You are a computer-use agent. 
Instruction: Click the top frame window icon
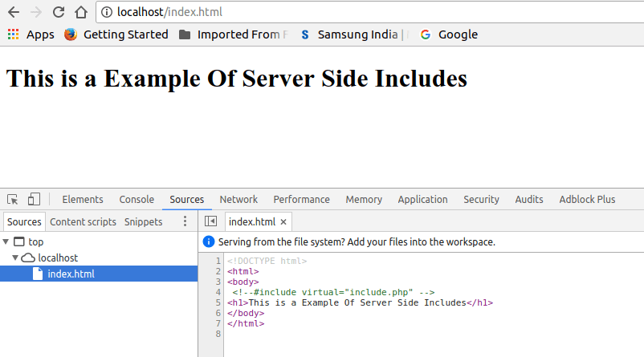pyautogui.click(x=19, y=241)
